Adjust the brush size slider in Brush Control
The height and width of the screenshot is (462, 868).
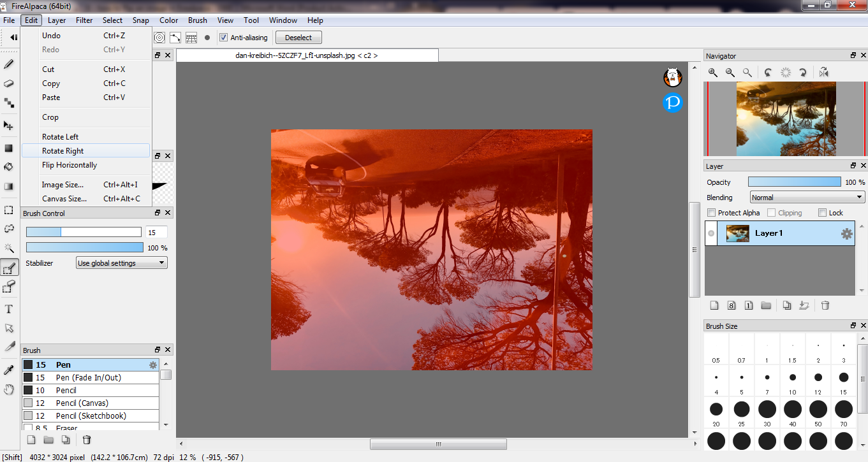(x=84, y=232)
